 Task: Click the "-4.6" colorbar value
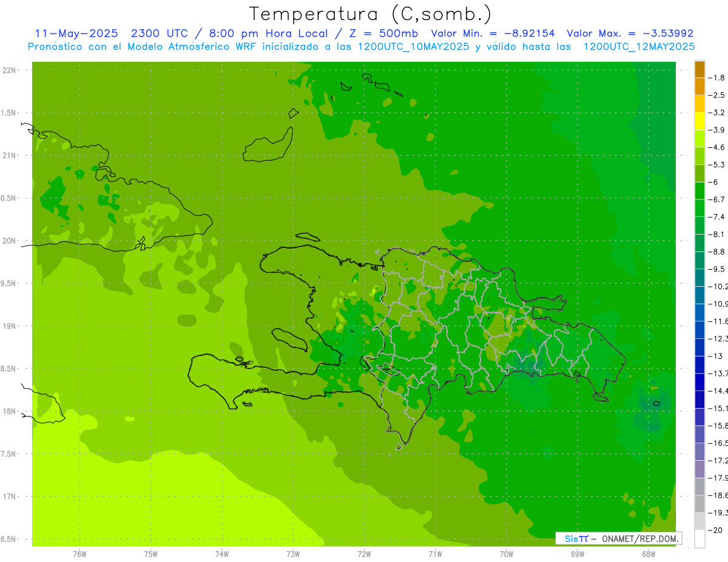coord(718,147)
